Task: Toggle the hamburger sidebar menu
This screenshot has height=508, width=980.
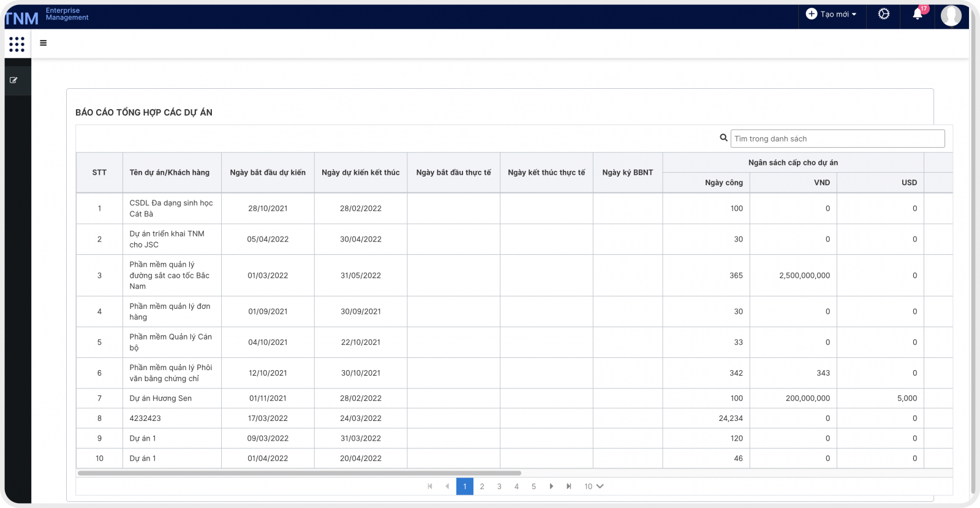Action: [x=43, y=43]
